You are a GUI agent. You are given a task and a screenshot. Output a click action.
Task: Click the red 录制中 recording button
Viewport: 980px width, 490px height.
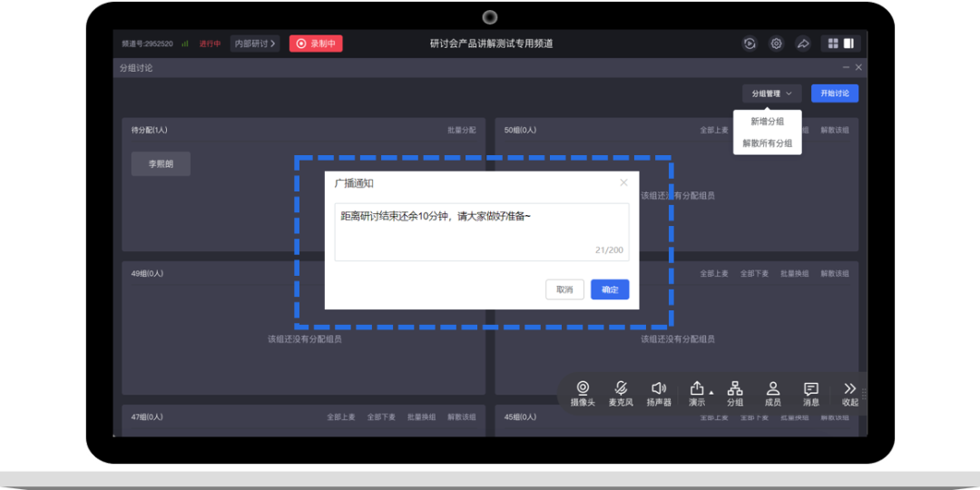[x=316, y=44]
